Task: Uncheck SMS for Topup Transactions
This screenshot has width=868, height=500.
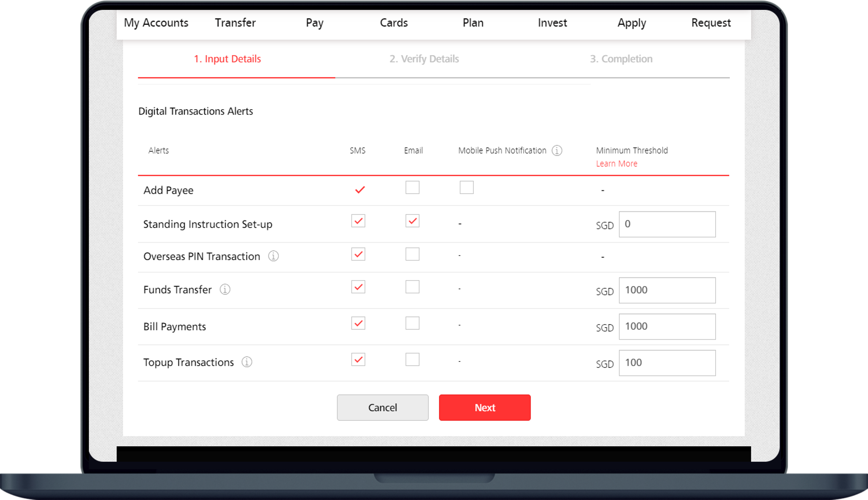Action: click(x=358, y=360)
